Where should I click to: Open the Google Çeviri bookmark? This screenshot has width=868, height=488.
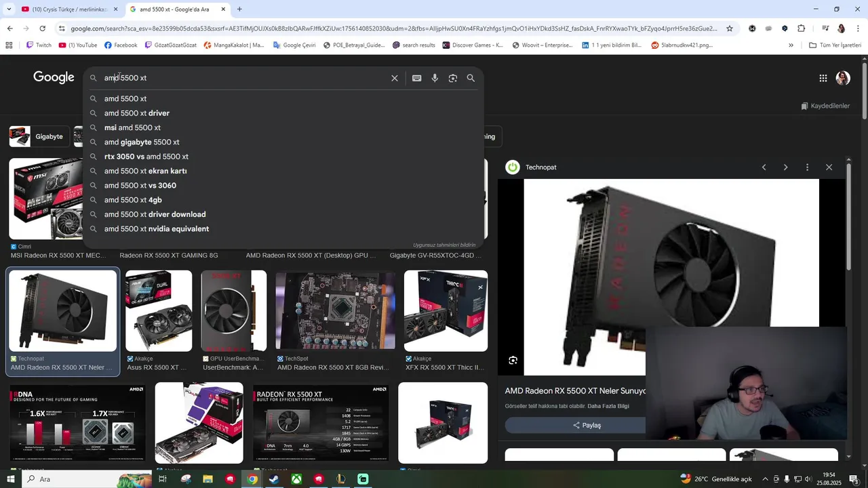pyautogui.click(x=294, y=45)
